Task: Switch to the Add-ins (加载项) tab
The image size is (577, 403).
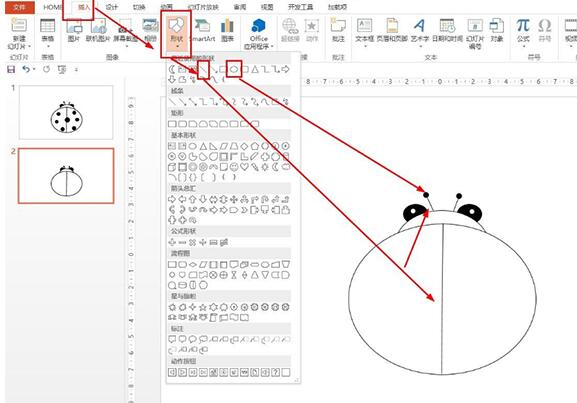Action: (x=337, y=7)
